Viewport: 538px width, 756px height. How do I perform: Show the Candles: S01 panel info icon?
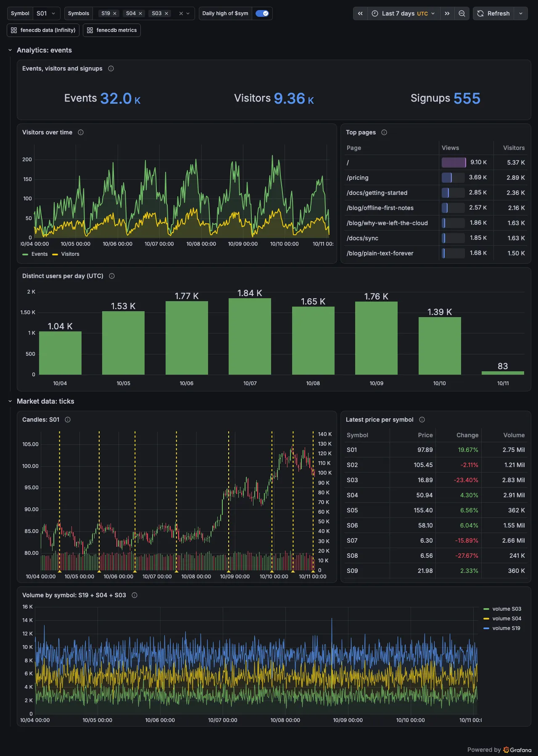[68, 420]
